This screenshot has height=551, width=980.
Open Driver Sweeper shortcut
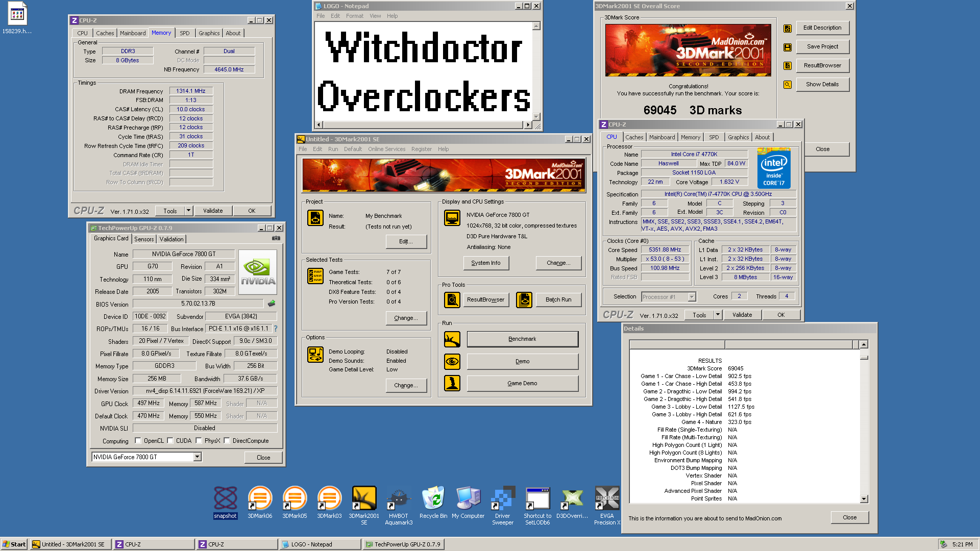pos(503,505)
